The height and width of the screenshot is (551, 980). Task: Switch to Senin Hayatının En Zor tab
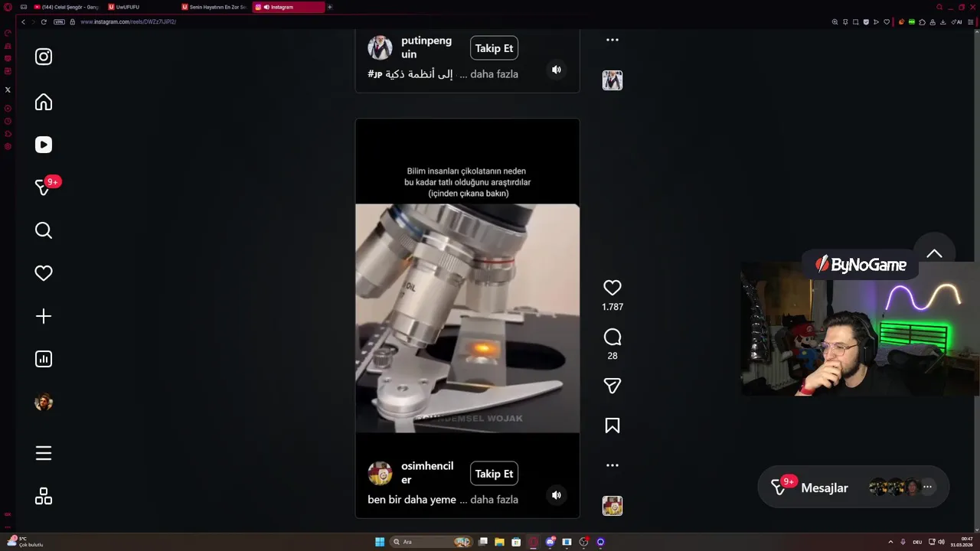tap(214, 7)
